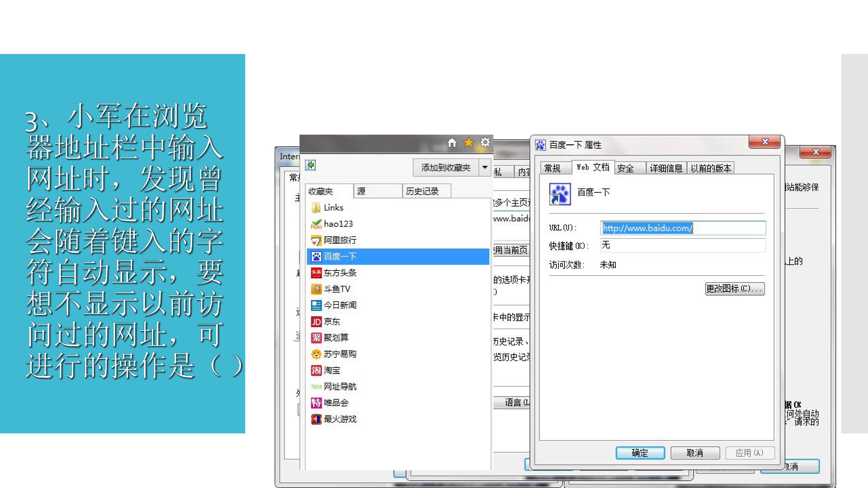This screenshot has width=868, height=488.
Task: Click the 今日新闻 favorite icon
Action: pos(316,305)
